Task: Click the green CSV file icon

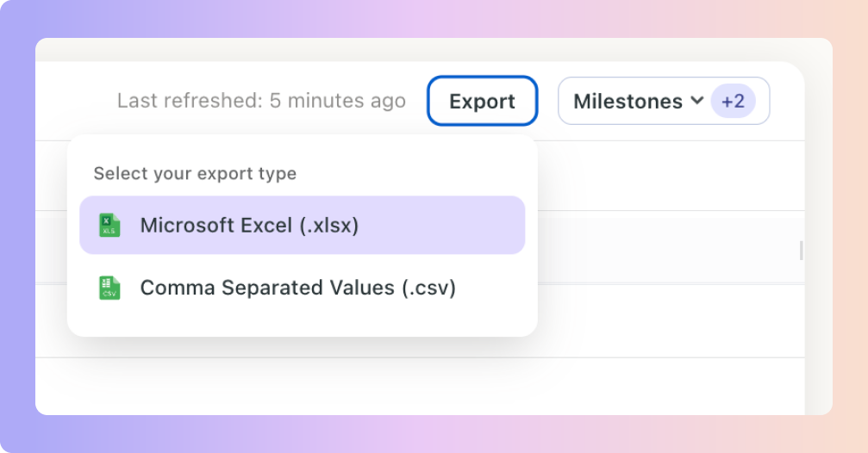Action: click(109, 288)
